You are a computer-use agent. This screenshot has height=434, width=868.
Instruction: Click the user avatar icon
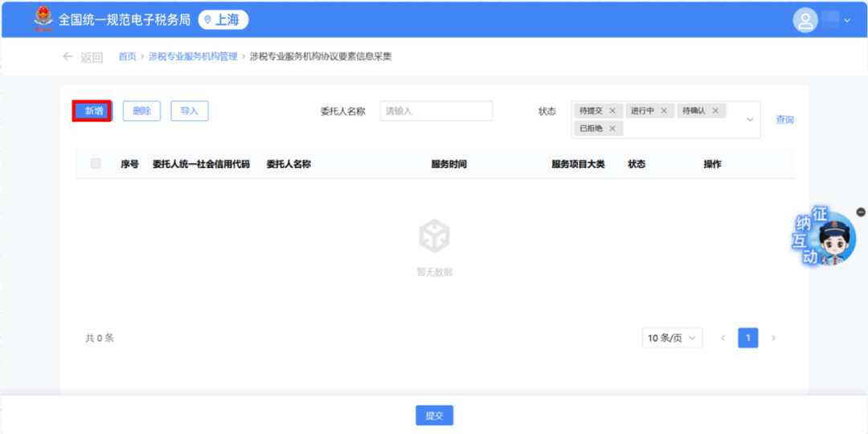(805, 21)
